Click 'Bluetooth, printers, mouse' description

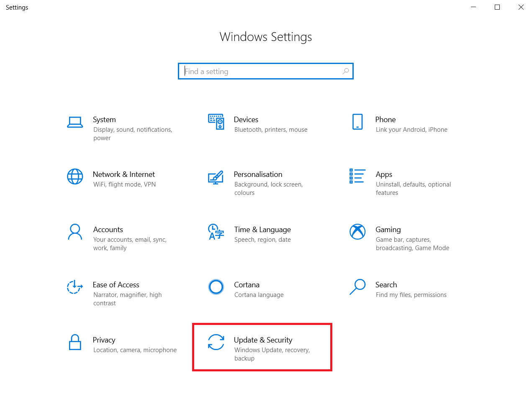[271, 130]
